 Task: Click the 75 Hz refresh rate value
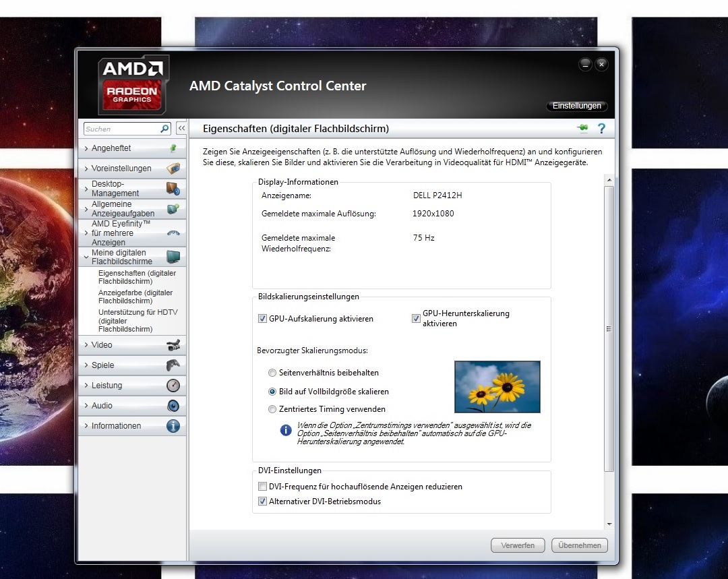tap(423, 238)
